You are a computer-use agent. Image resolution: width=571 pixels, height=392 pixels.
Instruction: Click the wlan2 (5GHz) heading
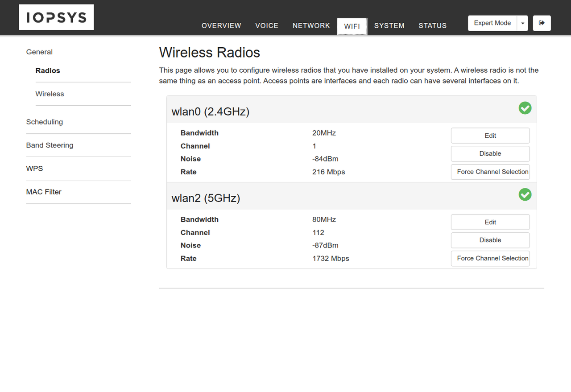[x=206, y=198]
